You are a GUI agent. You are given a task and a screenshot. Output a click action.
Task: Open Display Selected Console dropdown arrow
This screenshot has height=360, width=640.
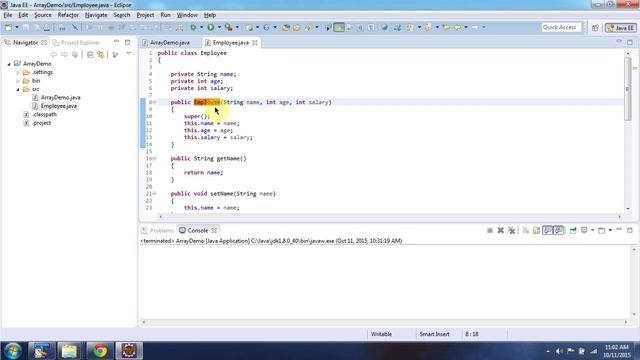592,231
